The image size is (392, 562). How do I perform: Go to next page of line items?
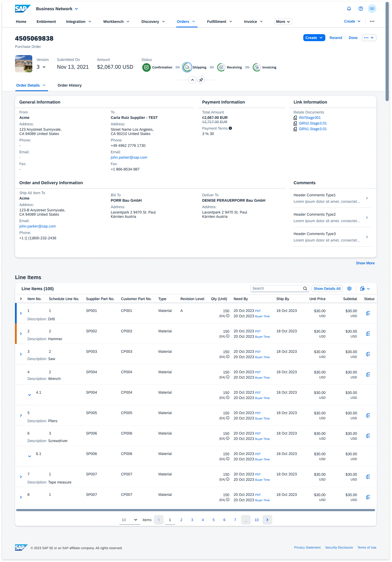pyautogui.click(x=267, y=520)
